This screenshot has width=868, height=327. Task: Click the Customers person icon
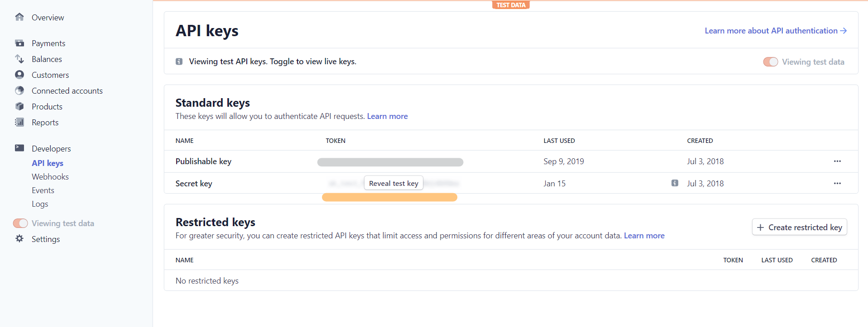click(19, 75)
